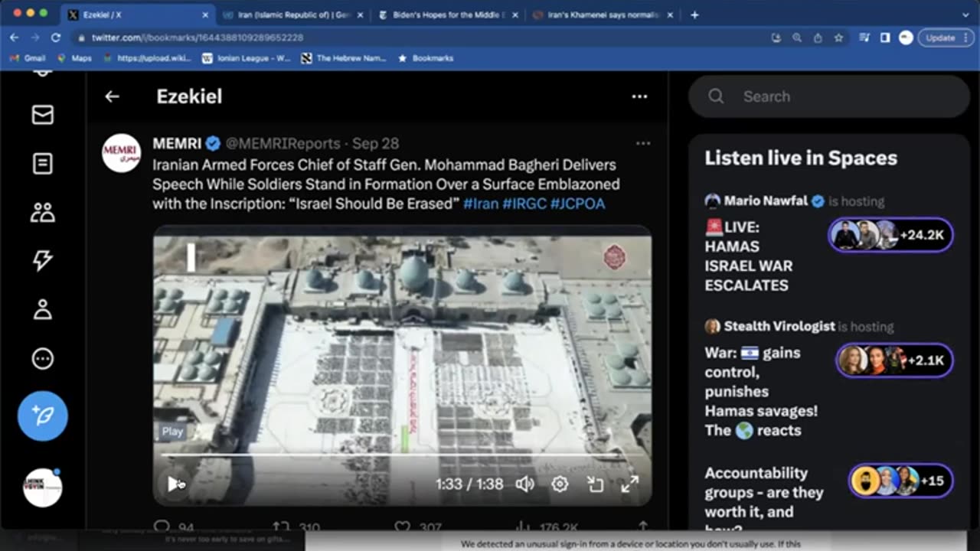Share this page icon in address bar
This screenshot has width=980, height=551.
pos(818,37)
